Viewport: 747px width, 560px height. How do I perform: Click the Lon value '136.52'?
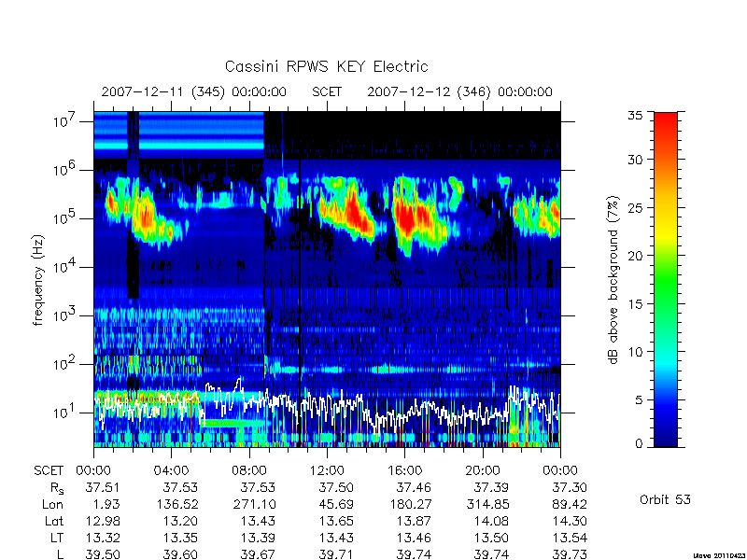click(x=176, y=504)
